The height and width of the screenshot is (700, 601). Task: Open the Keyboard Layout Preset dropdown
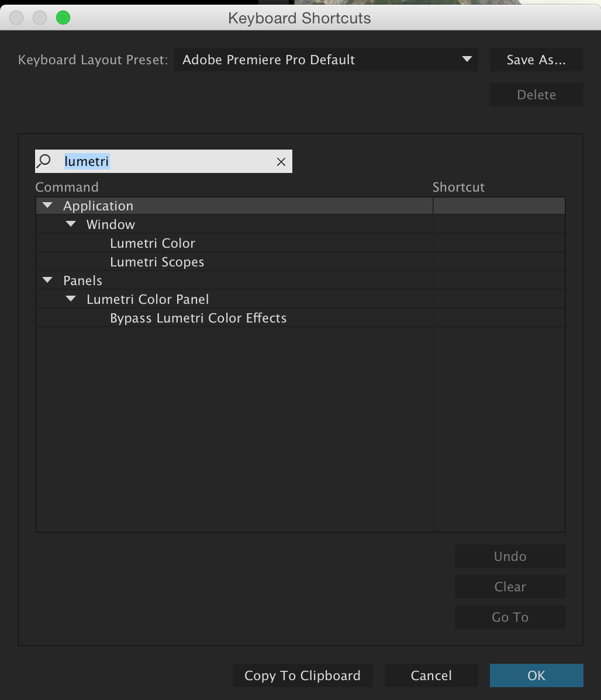(326, 60)
